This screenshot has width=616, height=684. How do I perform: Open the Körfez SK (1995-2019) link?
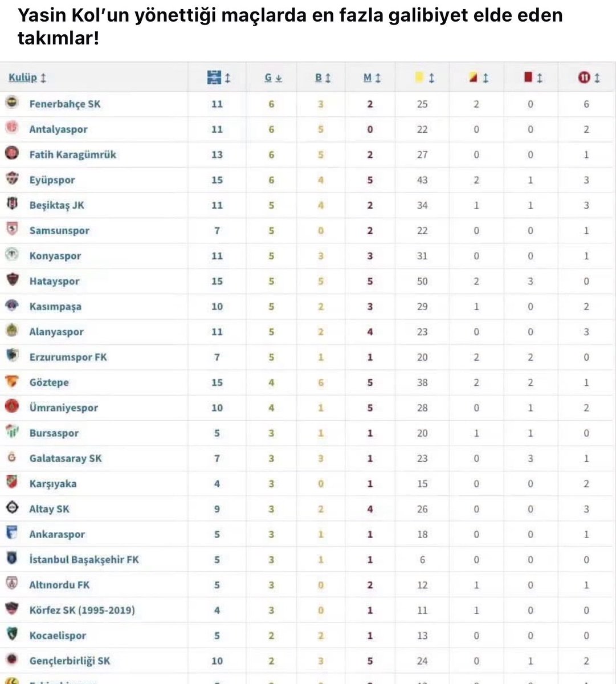point(82,610)
